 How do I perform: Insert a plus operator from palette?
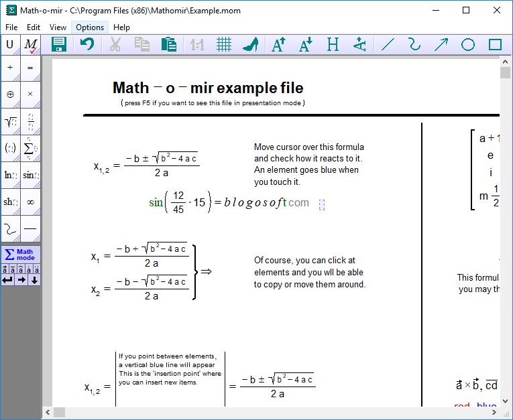[x=11, y=68]
